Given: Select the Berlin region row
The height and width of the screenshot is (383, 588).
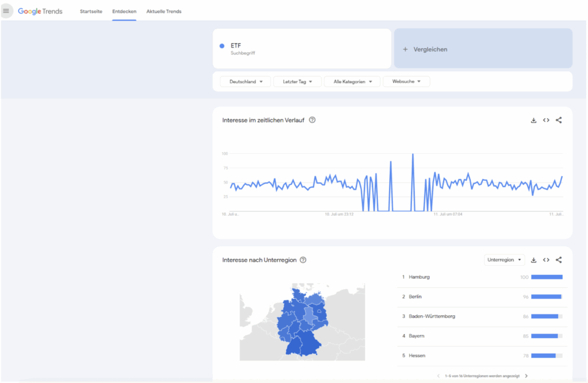Looking at the screenshot, I should click(482, 297).
